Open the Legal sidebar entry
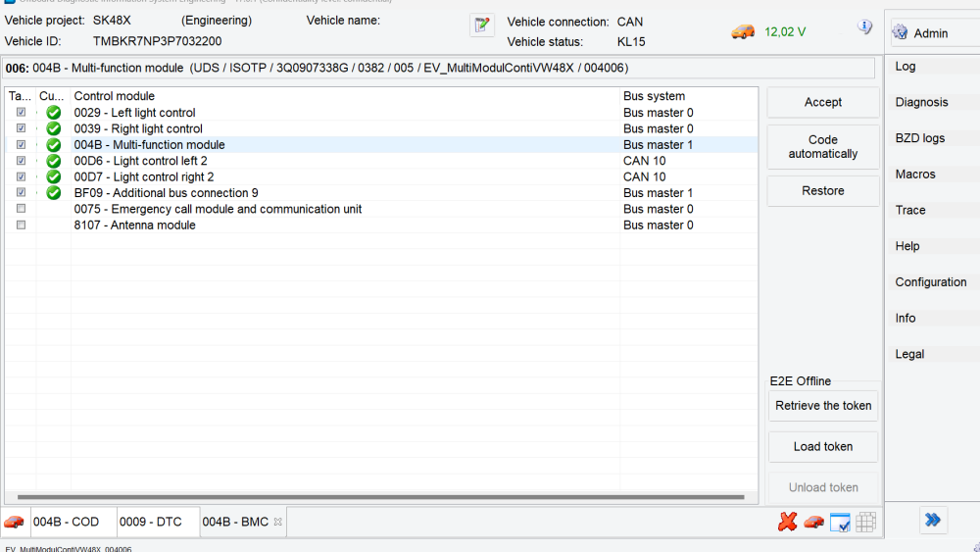This screenshot has width=980, height=552. point(909,354)
